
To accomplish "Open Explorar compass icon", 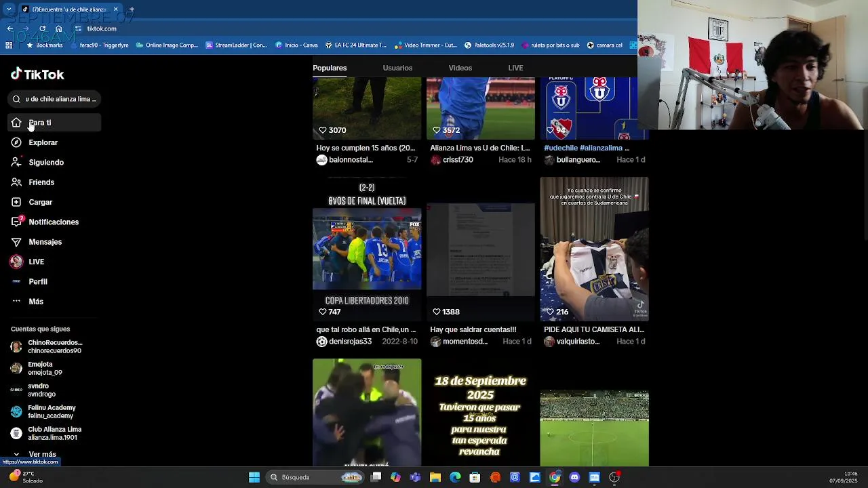I will coord(16,142).
